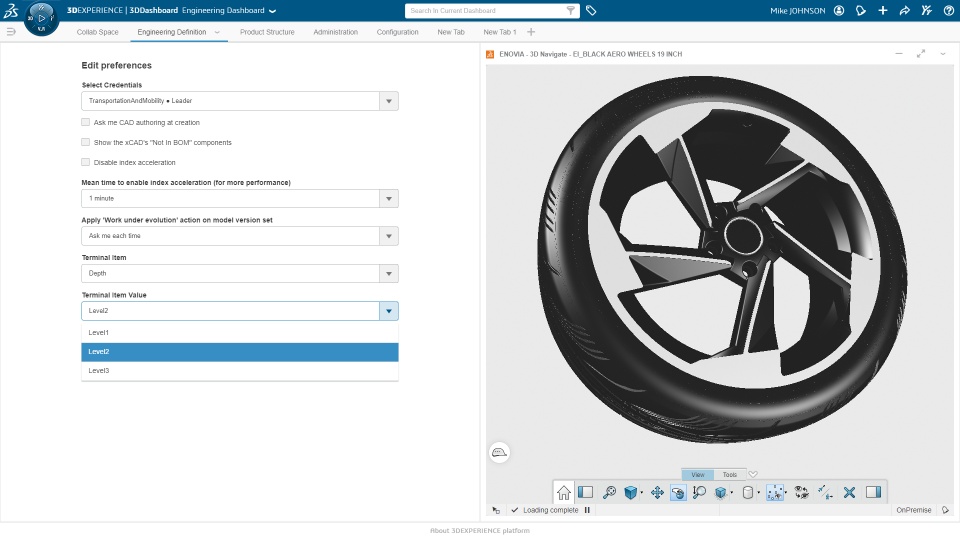Click the 3DEXPERIENCE compass icon
This screenshot has width=960, height=540.
41,19
